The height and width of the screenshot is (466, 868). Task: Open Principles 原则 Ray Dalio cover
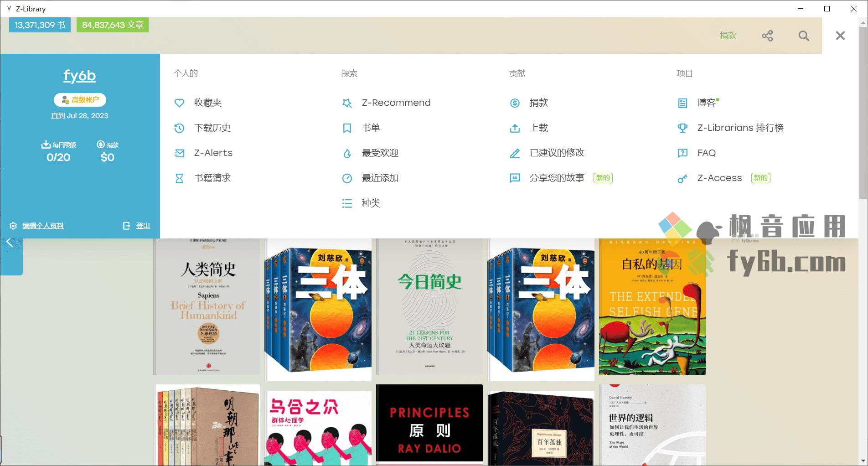point(429,424)
